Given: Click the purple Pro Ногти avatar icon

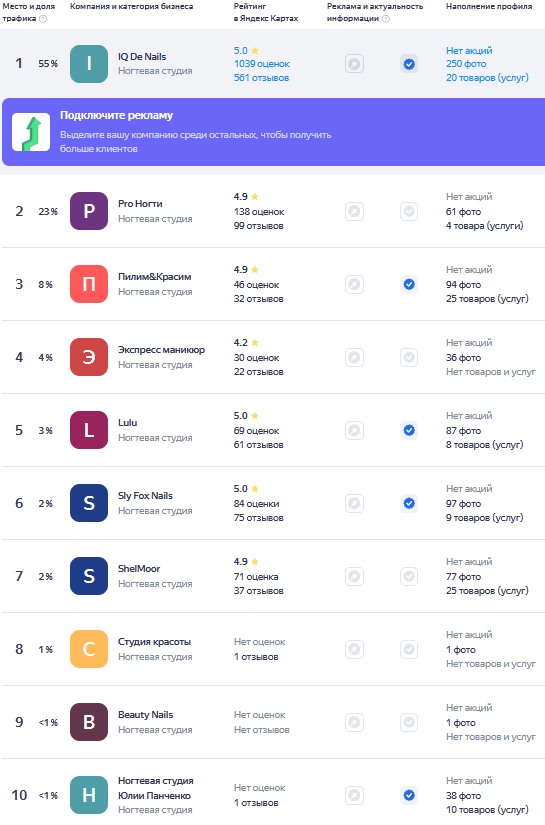Looking at the screenshot, I should click(89, 211).
